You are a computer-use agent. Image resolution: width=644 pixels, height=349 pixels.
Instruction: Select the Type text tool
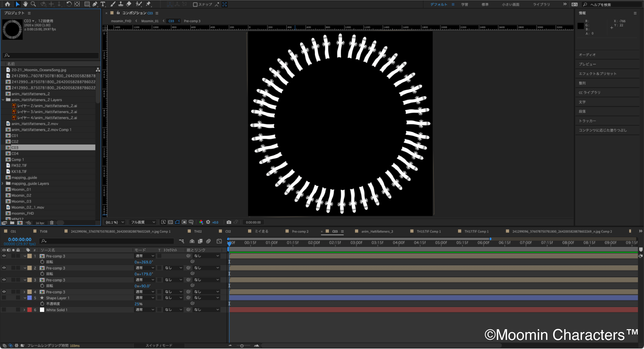(103, 4)
